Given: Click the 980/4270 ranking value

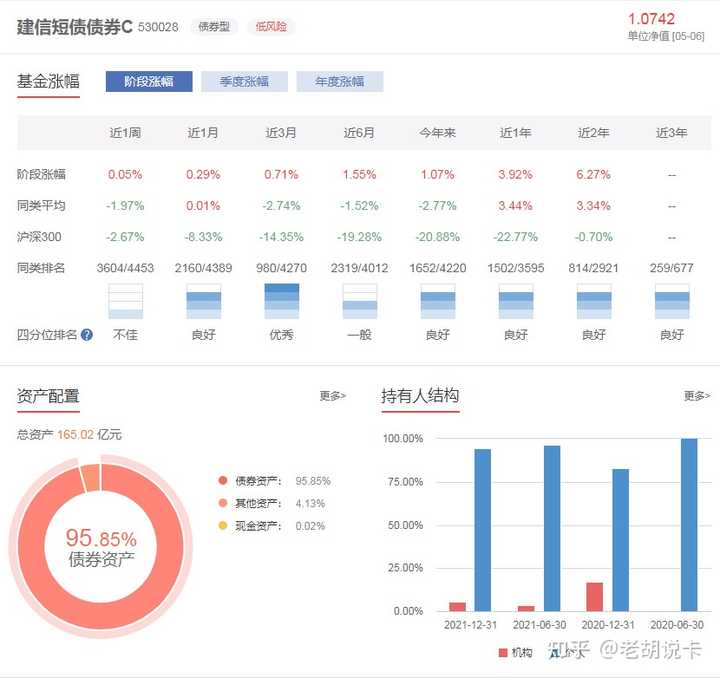Looking at the screenshot, I should [x=281, y=268].
